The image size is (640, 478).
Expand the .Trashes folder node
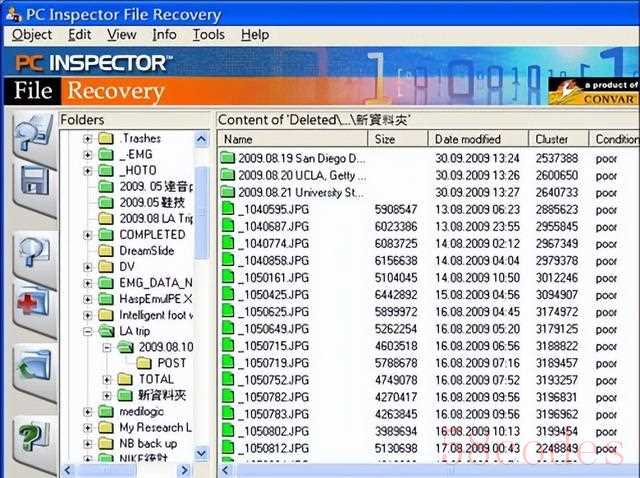(88, 139)
